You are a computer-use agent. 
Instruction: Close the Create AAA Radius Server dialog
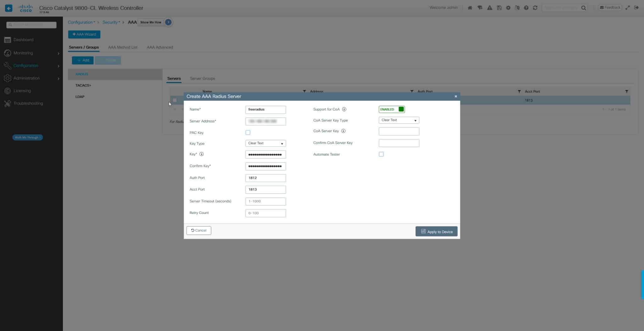point(456,96)
